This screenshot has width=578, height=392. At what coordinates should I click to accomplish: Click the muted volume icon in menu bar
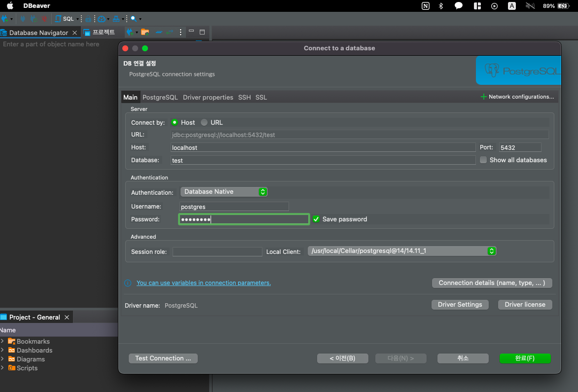[x=530, y=6]
